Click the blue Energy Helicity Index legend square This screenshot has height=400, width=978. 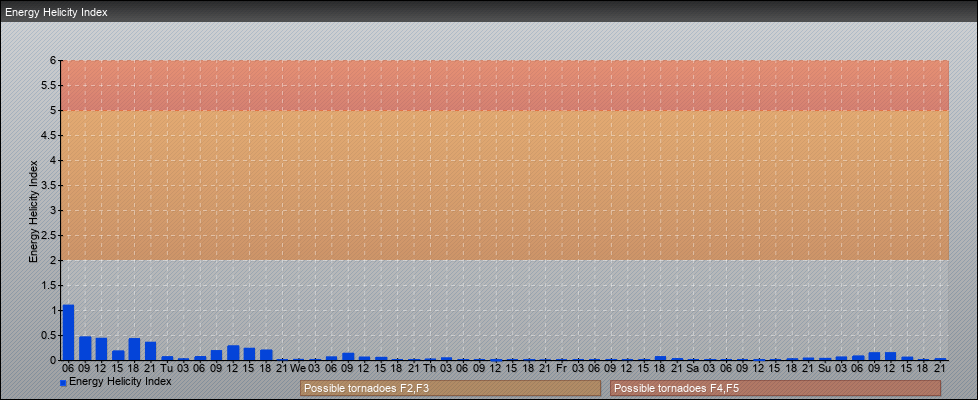(x=63, y=383)
